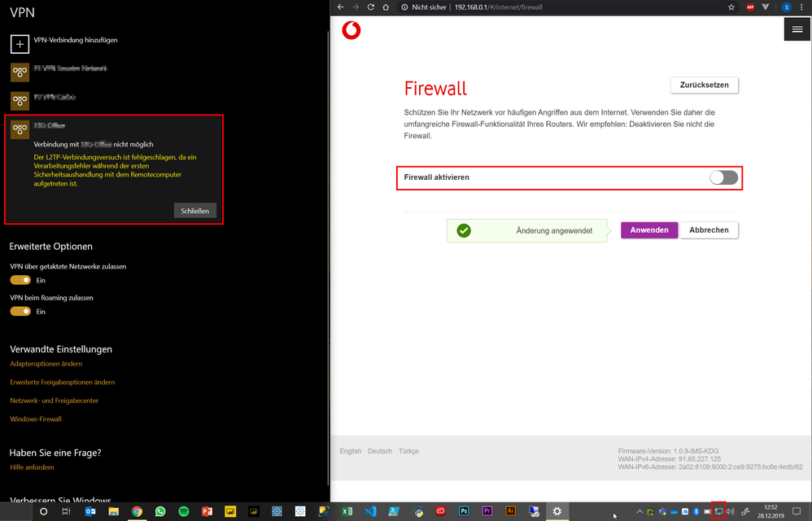Start Illustrator from the taskbar
This screenshot has width=812, height=521.
[x=510, y=511]
